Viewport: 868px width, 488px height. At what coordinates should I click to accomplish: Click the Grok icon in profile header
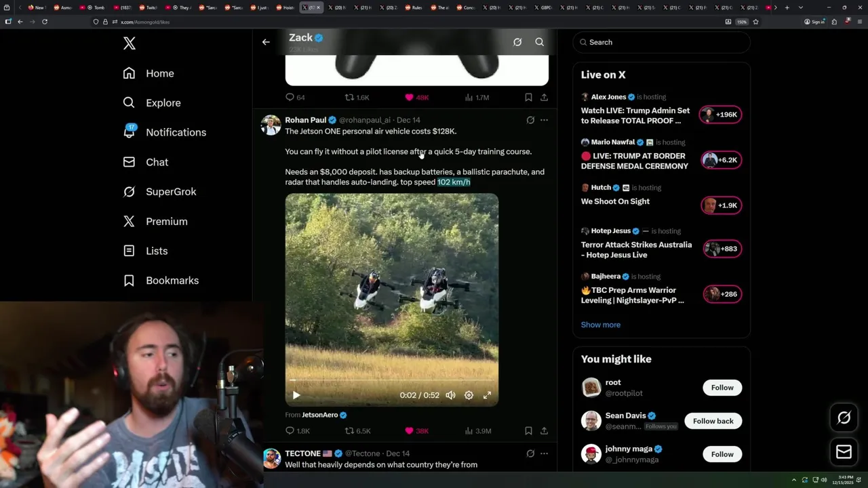(x=517, y=42)
